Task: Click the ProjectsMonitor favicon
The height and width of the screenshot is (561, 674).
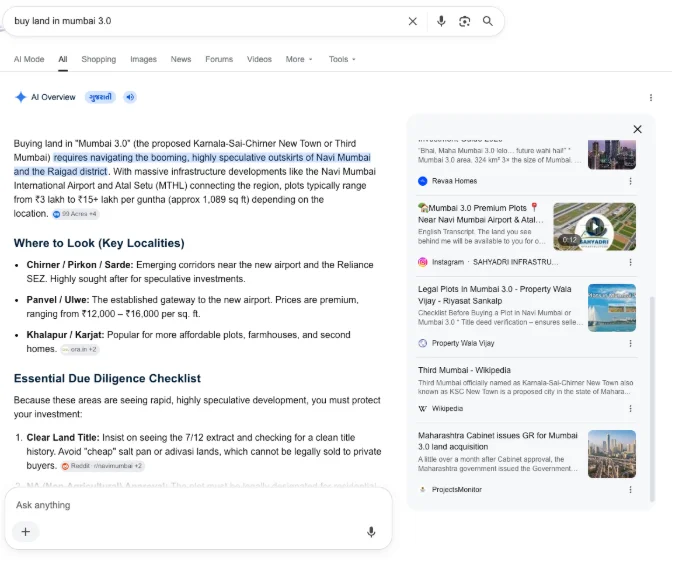Action: [423, 490]
